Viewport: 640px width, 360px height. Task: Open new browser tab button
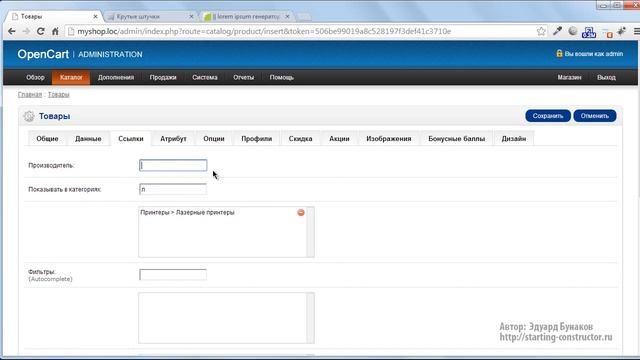point(303,17)
